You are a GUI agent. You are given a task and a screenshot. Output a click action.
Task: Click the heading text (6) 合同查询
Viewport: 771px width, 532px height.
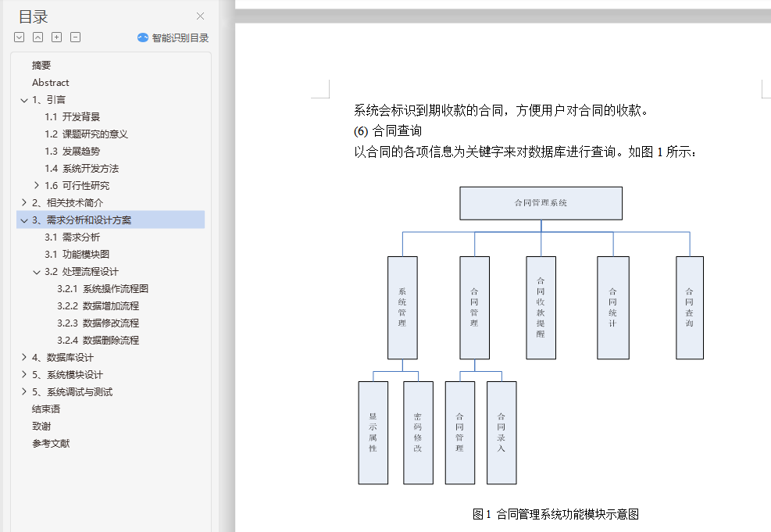(387, 131)
